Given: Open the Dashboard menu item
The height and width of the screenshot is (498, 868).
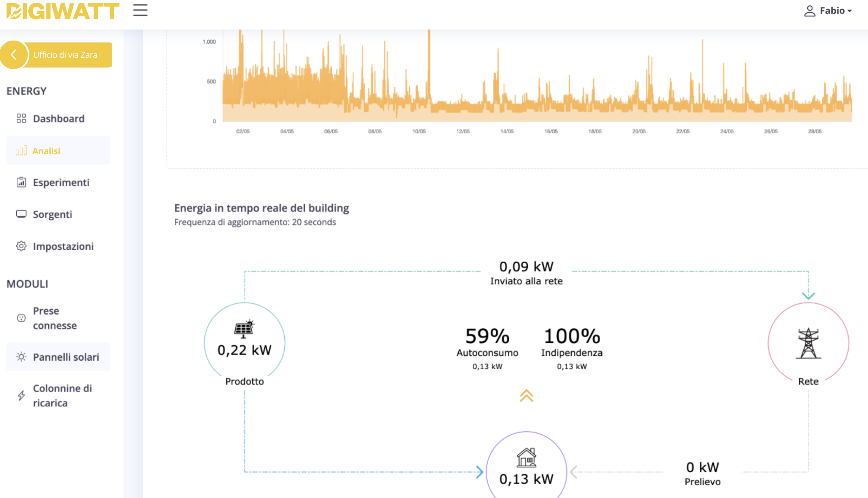Looking at the screenshot, I should (x=58, y=119).
